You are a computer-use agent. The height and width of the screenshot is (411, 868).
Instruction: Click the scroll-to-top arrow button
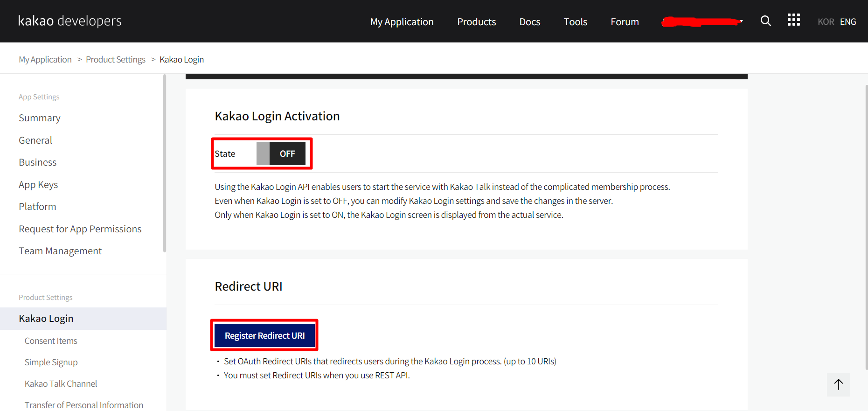838,384
